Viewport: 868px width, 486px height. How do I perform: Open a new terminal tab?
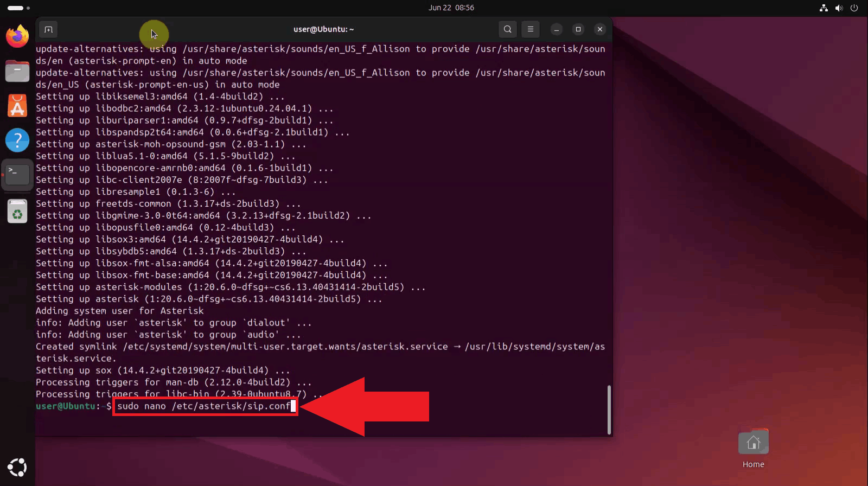tap(48, 29)
